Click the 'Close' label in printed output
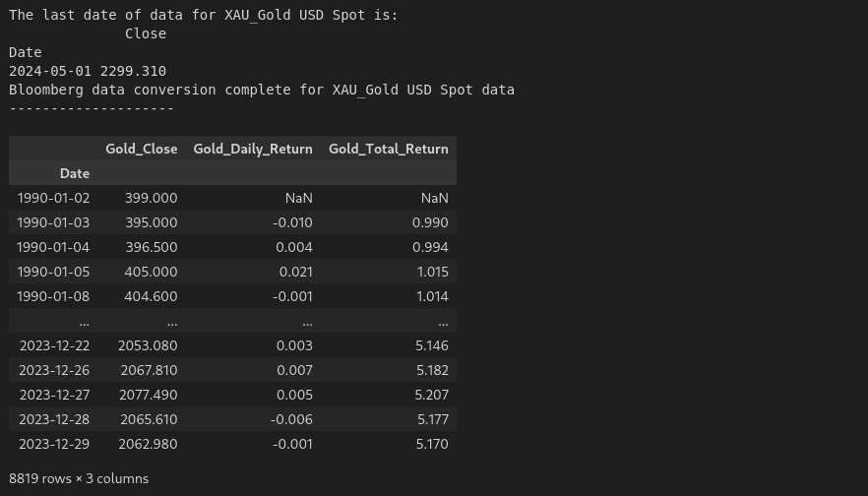The height and width of the screenshot is (496, 868). pyautogui.click(x=146, y=33)
